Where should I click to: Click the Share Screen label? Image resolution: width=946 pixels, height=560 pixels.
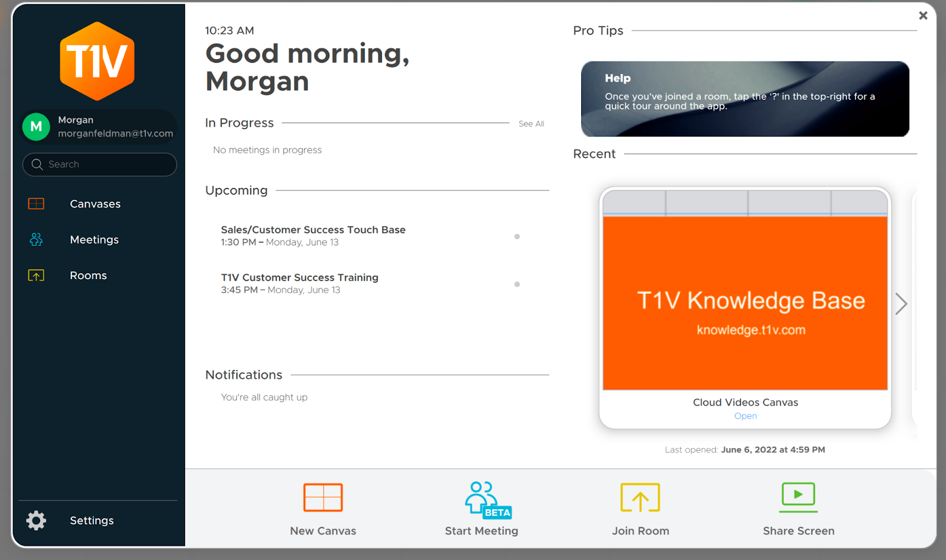[x=799, y=531]
